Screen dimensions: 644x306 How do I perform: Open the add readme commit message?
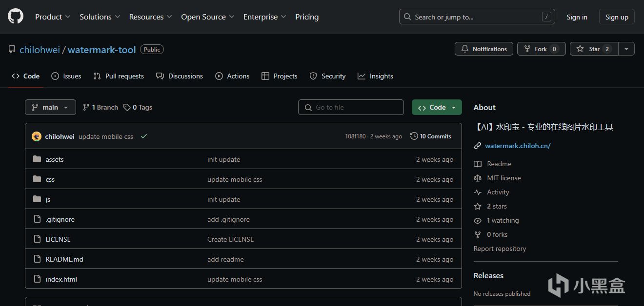coord(225,259)
